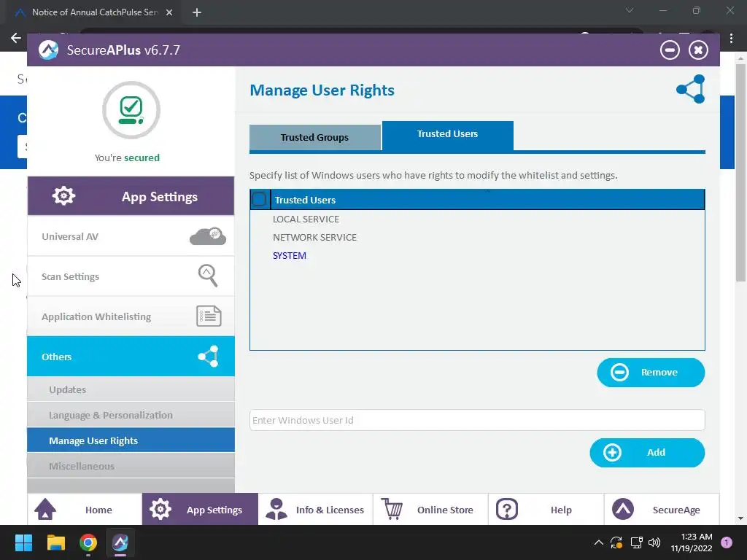This screenshot has height=560, width=747.
Task: Show hidden system tray icons chevron
Action: pos(599,542)
